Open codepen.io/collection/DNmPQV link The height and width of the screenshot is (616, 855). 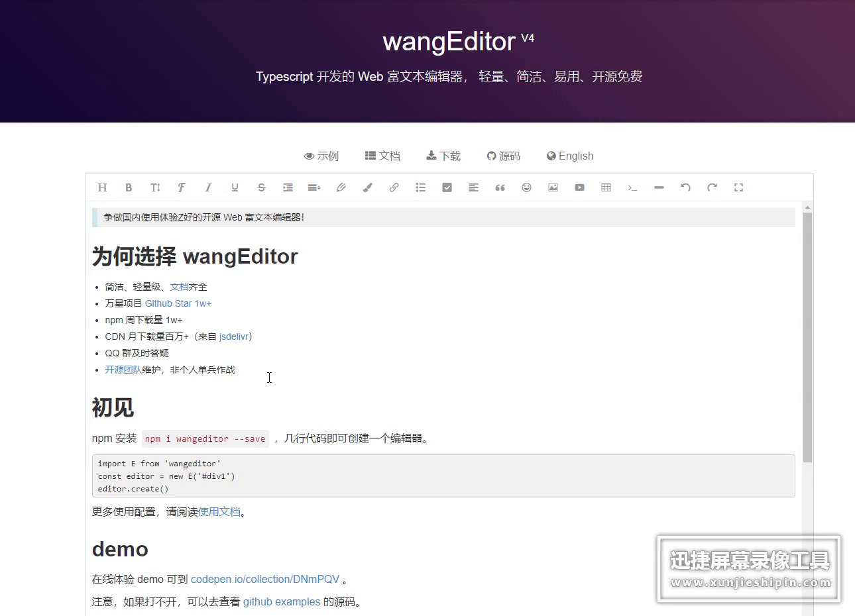click(x=265, y=580)
